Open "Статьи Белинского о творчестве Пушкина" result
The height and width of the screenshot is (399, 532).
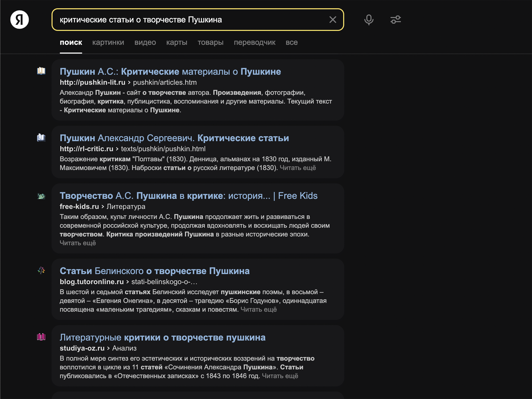(x=154, y=271)
